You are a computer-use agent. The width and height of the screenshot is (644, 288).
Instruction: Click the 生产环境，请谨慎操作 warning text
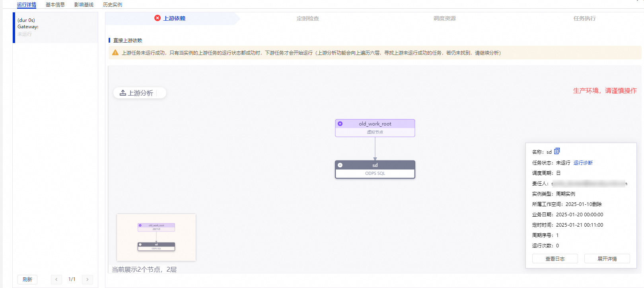[x=605, y=91]
